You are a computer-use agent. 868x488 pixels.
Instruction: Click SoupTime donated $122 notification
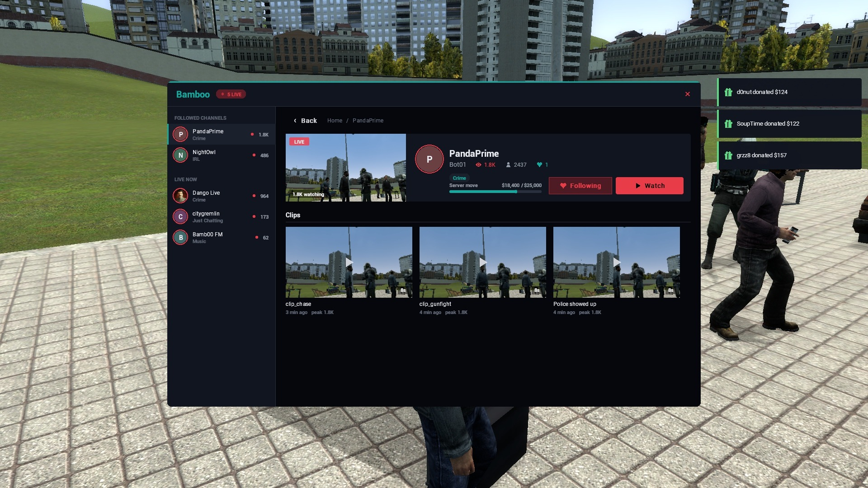(789, 124)
